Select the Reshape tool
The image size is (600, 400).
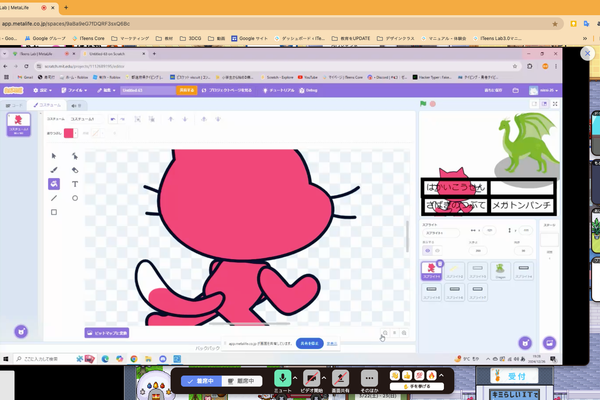75,156
